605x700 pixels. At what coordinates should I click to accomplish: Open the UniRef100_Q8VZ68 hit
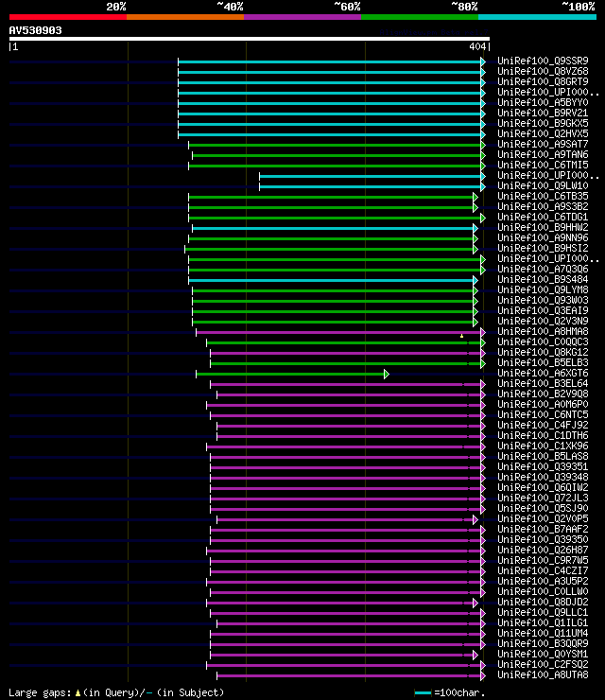543,71
